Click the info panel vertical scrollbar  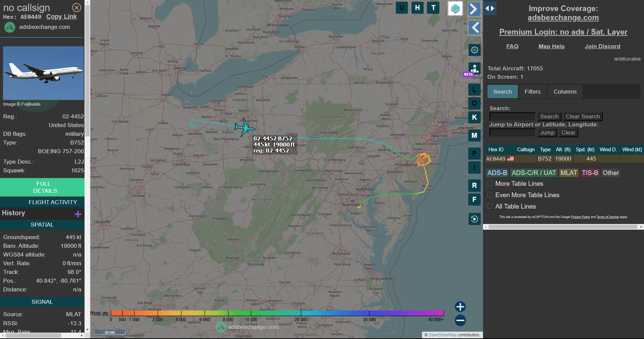pyautogui.click(x=87, y=70)
